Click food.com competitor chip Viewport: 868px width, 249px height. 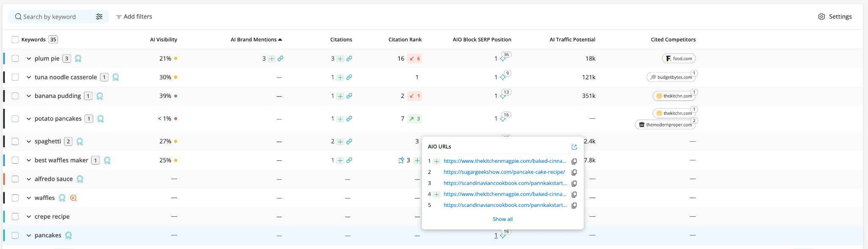[x=679, y=59]
